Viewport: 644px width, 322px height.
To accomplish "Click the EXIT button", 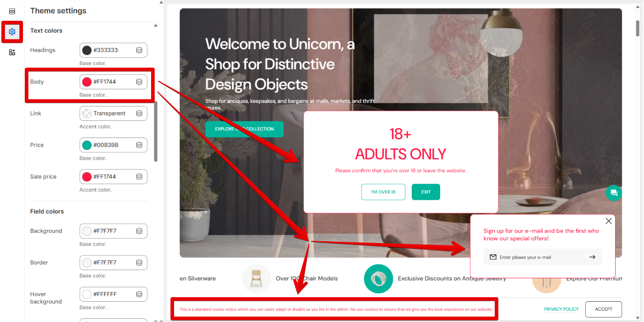I will pyautogui.click(x=426, y=192).
